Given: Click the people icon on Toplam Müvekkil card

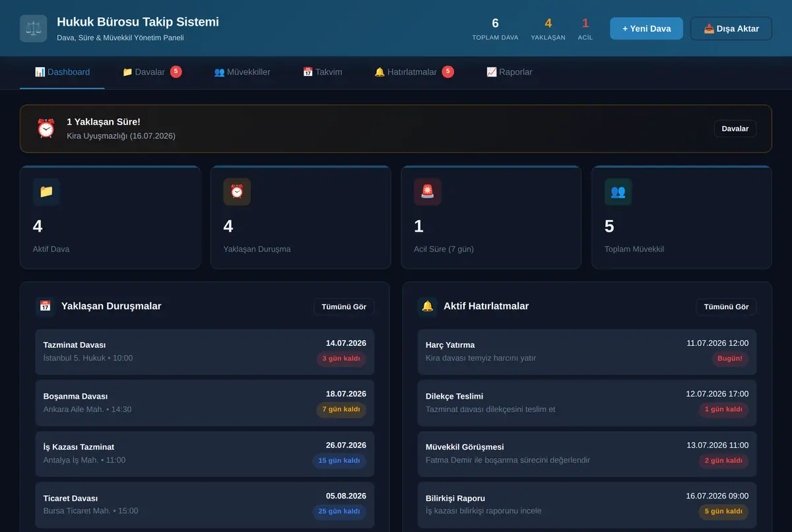Looking at the screenshot, I should (x=618, y=191).
